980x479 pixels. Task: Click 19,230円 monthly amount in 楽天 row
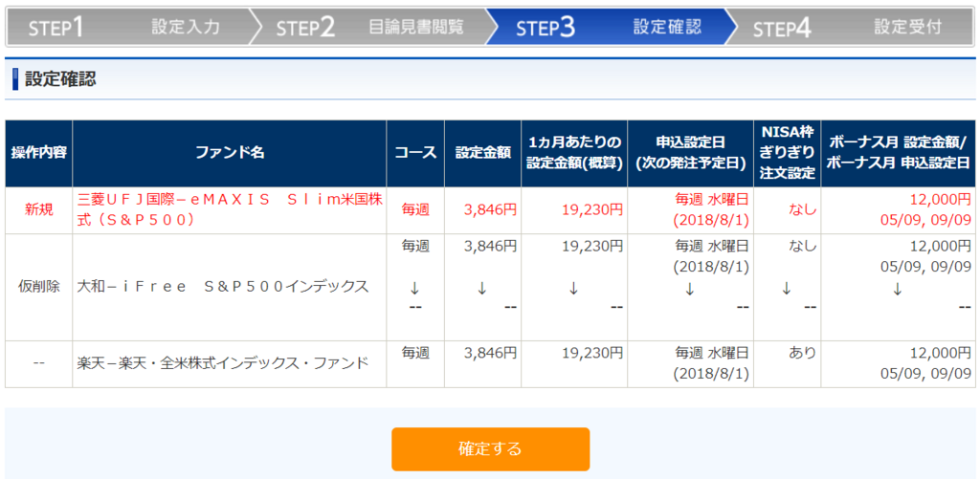592,352
